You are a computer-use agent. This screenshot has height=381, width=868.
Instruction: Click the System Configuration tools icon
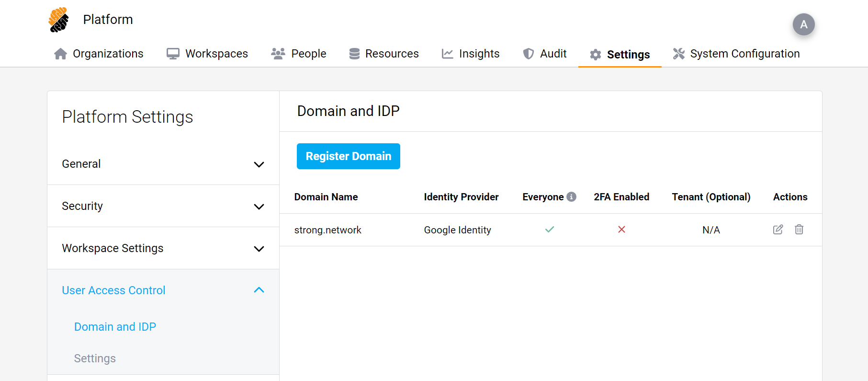tap(678, 54)
